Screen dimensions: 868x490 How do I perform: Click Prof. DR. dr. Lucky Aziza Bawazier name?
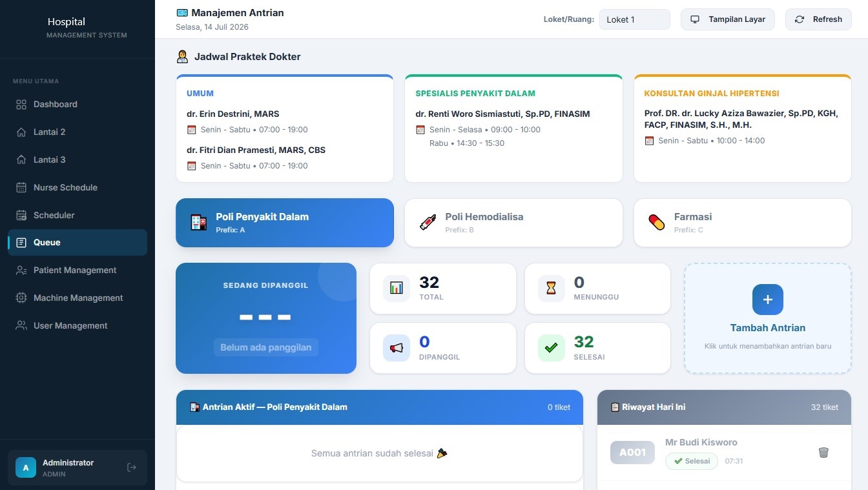pyautogui.click(x=741, y=119)
